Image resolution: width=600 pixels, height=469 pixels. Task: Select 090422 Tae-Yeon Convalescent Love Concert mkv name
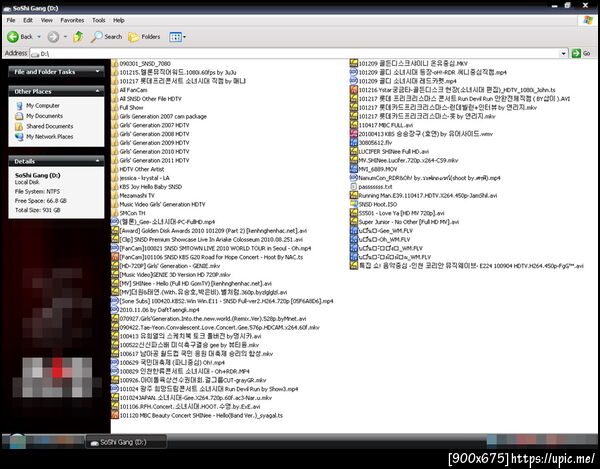coord(220,327)
